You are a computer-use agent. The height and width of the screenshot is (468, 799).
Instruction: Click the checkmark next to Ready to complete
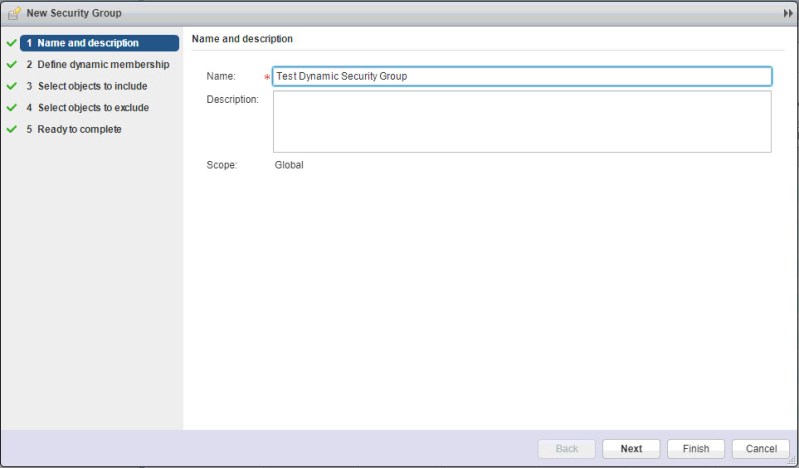[11, 129]
